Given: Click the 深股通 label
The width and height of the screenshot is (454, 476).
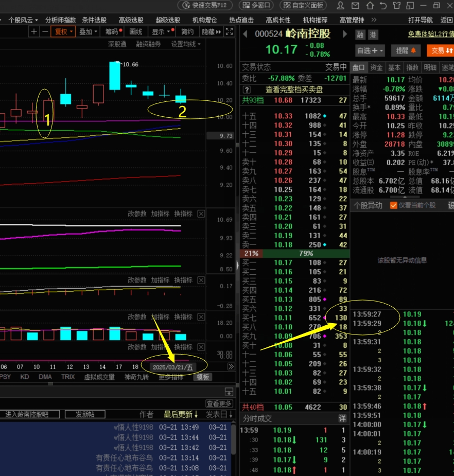Looking at the screenshot, I should pos(117,44).
